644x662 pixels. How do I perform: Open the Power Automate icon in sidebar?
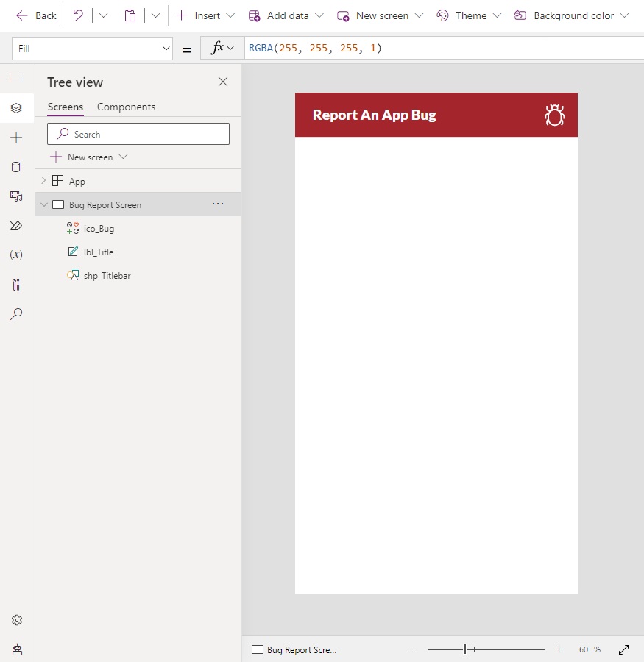click(x=16, y=226)
